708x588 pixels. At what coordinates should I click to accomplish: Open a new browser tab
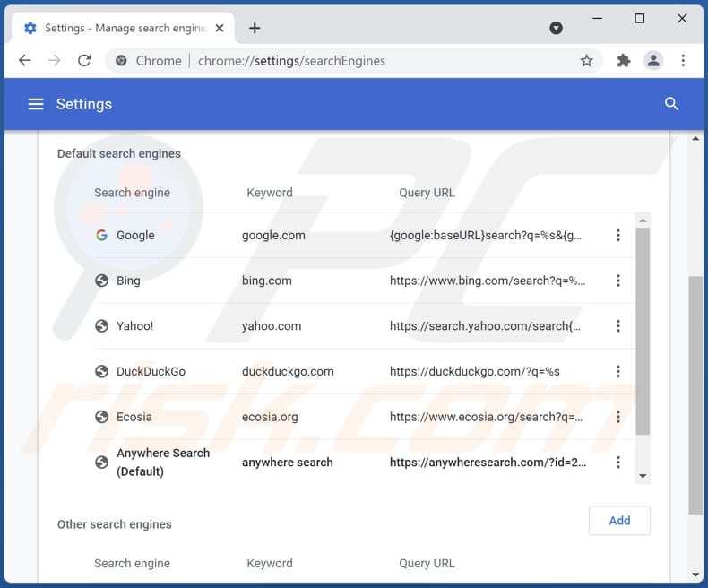[x=255, y=29]
